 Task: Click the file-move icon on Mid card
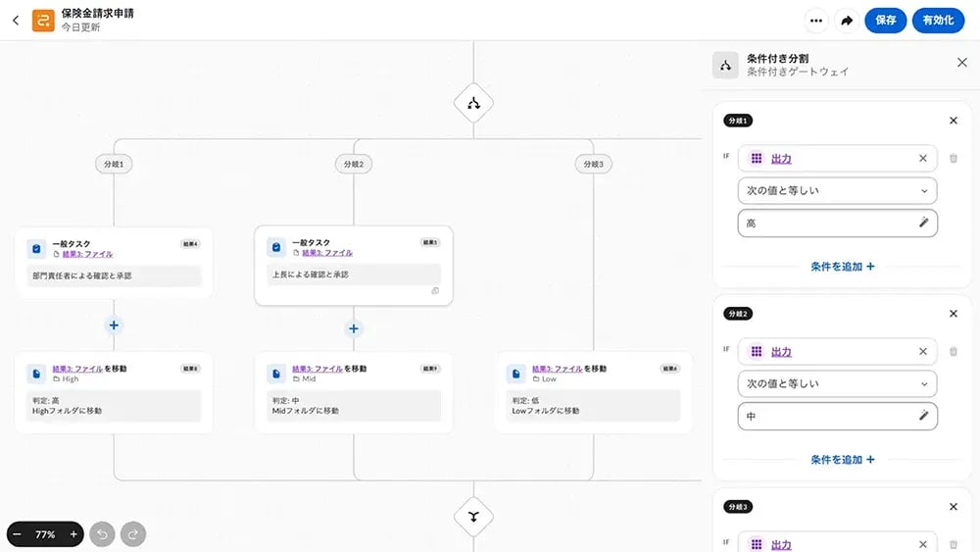(x=276, y=374)
